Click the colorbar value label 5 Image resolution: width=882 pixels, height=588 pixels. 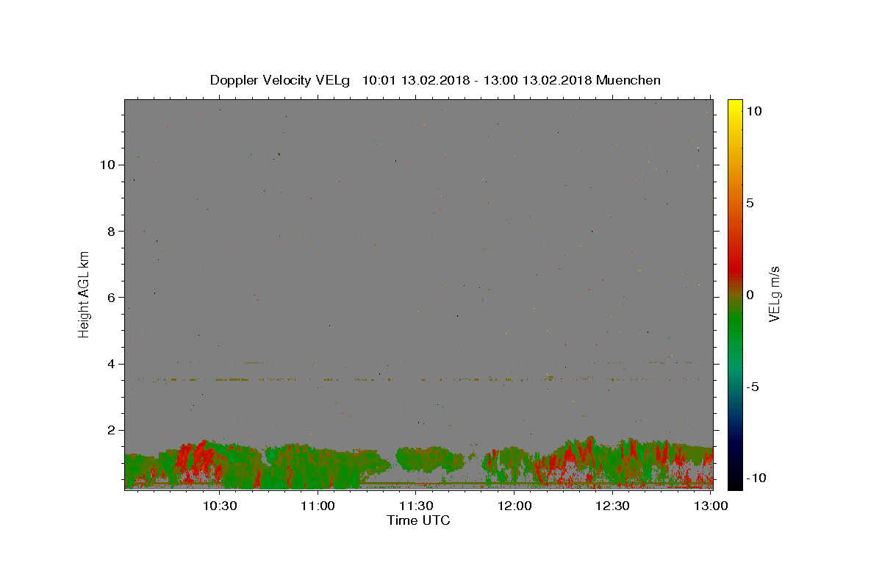[x=750, y=203]
